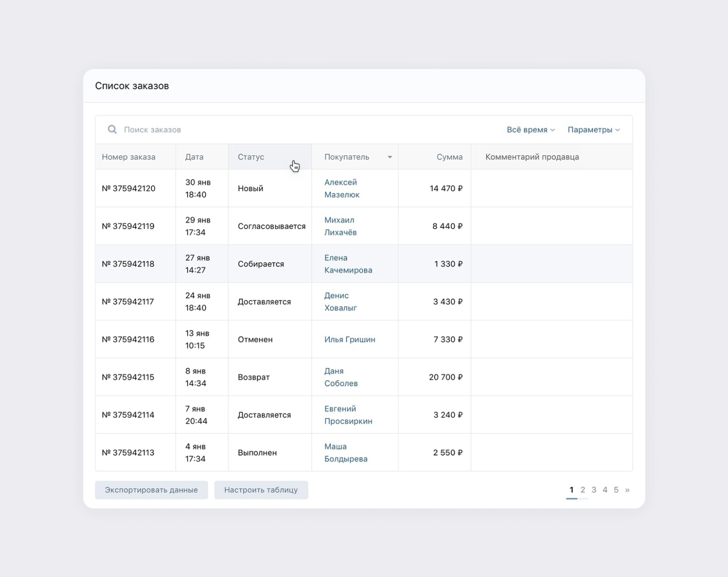Open buyer Маша Болдырева profile

[x=346, y=453]
